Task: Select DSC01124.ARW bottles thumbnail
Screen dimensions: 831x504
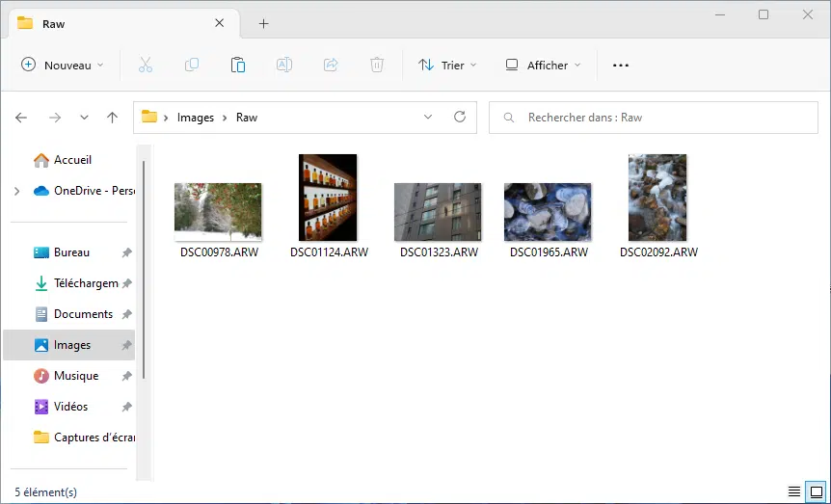Action: coord(328,198)
